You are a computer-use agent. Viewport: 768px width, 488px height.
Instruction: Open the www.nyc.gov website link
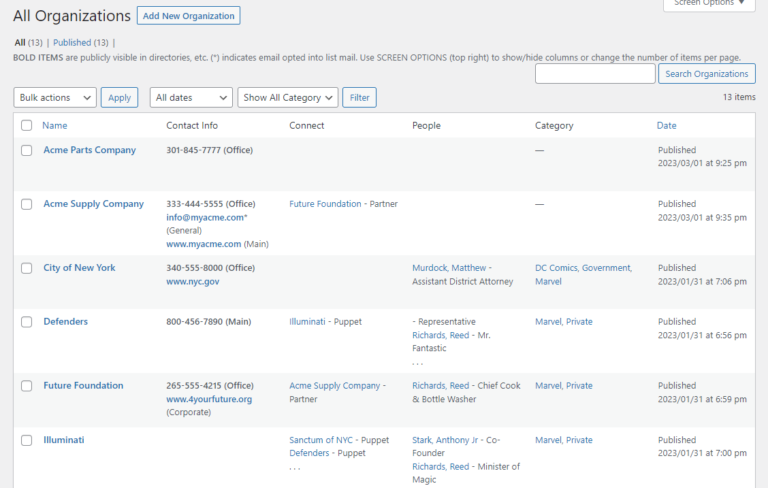[192, 282]
